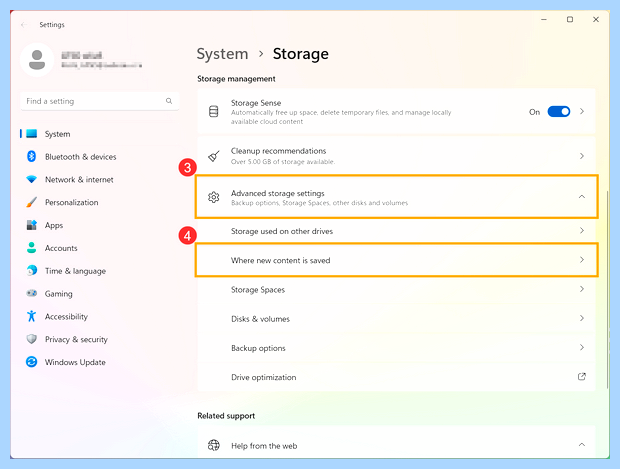620x469 pixels.
Task: Select System in the sidebar
Action: point(99,134)
